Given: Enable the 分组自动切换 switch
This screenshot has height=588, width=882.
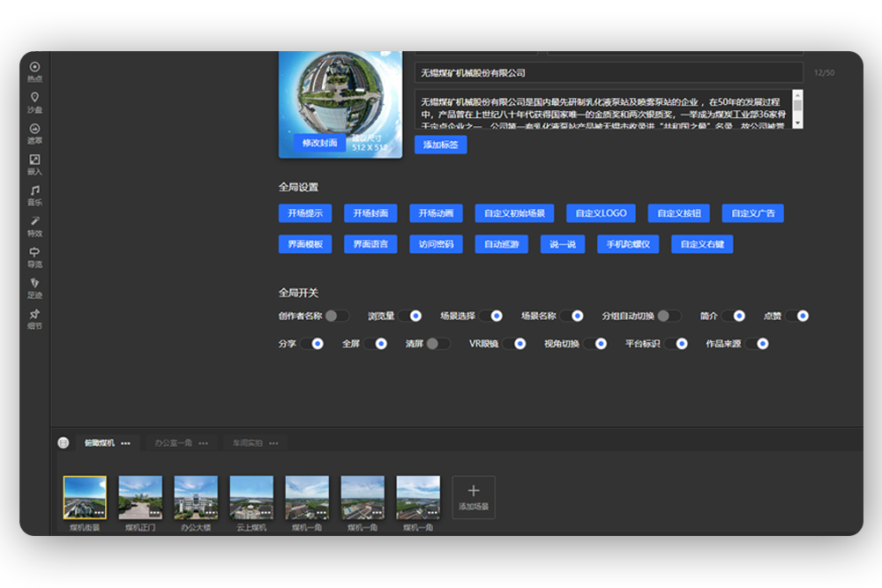Looking at the screenshot, I should coord(669,316).
